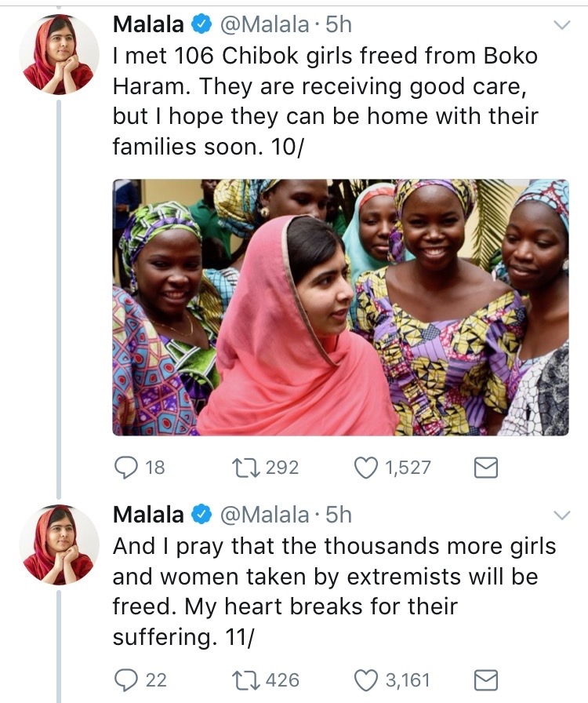588x703 pixels.
Task: Retweet the tweet with 292 retweets
Action: pyautogui.click(x=237, y=468)
